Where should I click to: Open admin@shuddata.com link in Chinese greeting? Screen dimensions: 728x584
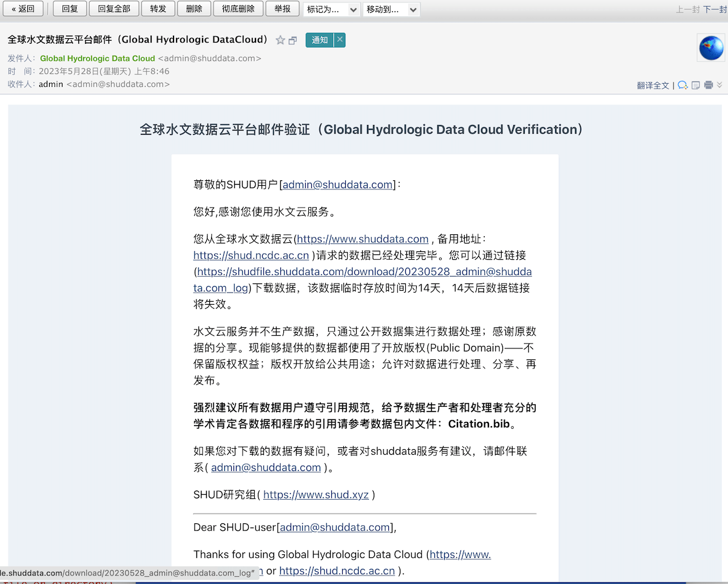338,185
